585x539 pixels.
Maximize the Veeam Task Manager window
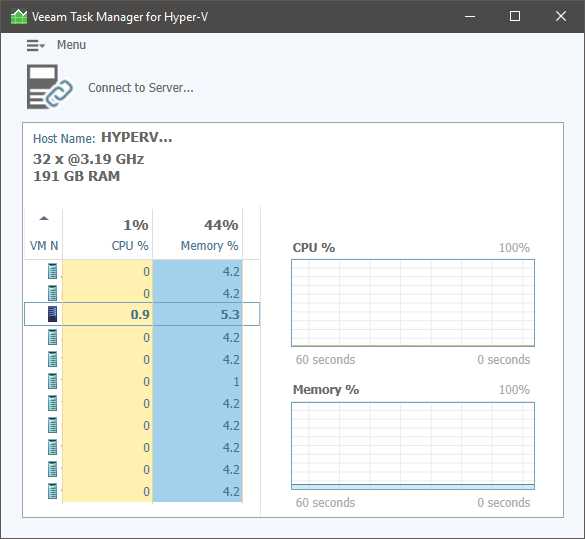(x=515, y=16)
